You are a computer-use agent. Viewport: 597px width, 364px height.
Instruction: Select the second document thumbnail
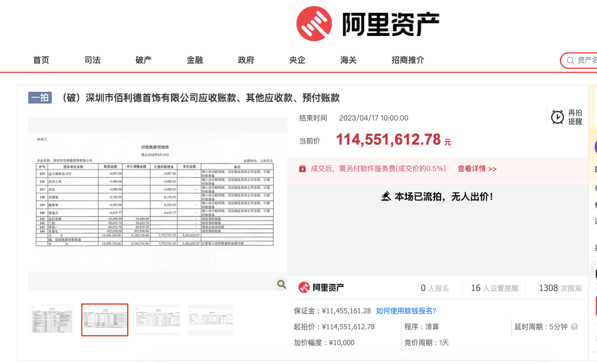click(x=104, y=319)
